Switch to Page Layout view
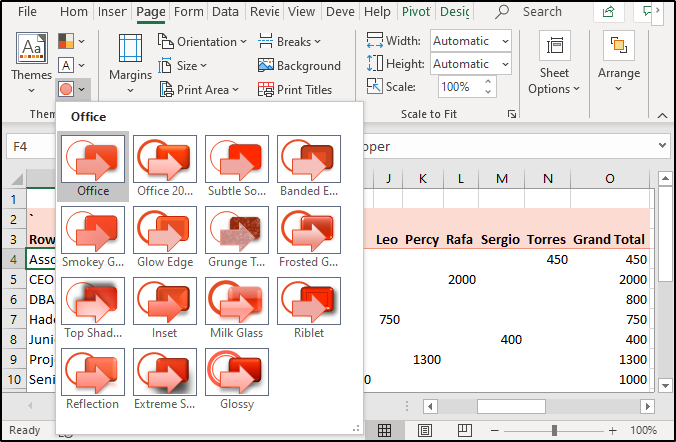 coord(425,430)
